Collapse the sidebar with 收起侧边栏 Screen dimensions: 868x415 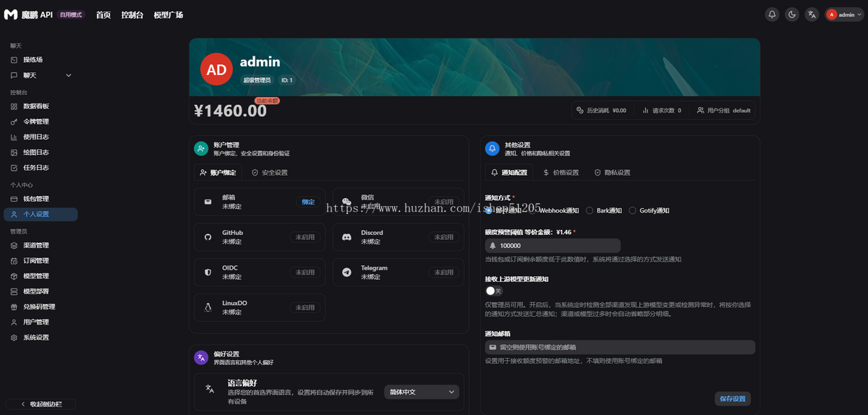tap(41, 404)
